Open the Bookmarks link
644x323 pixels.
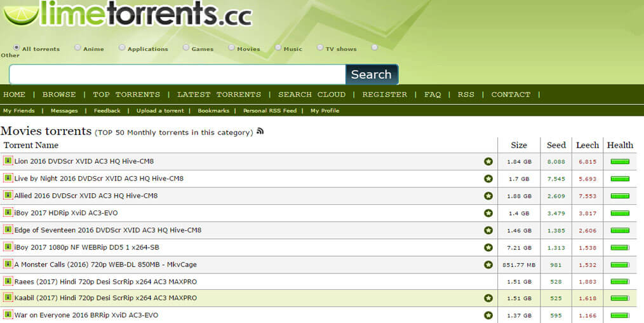pyautogui.click(x=213, y=111)
